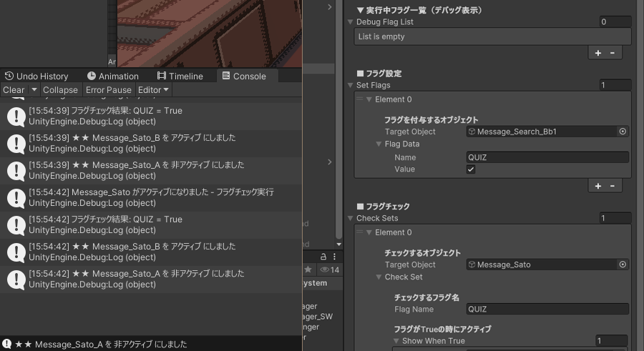This screenshot has width=644, height=351.
Task: Switch to the Timeline tab
Action: (180, 76)
